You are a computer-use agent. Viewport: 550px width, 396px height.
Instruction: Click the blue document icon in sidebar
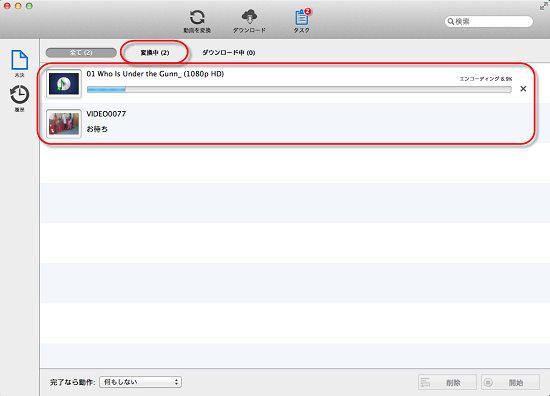tap(19, 60)
